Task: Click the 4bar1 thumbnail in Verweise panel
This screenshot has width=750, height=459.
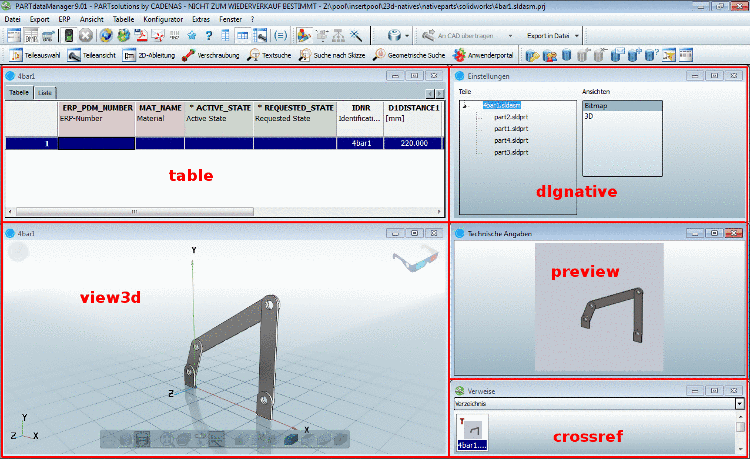Action: [472, 433]
